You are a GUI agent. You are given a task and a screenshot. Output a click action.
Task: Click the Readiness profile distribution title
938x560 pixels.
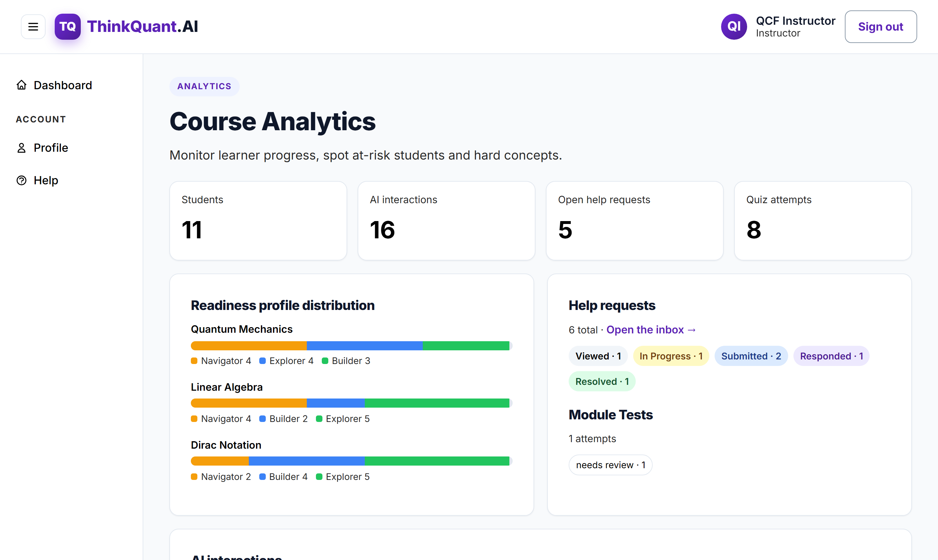(283, 305)
